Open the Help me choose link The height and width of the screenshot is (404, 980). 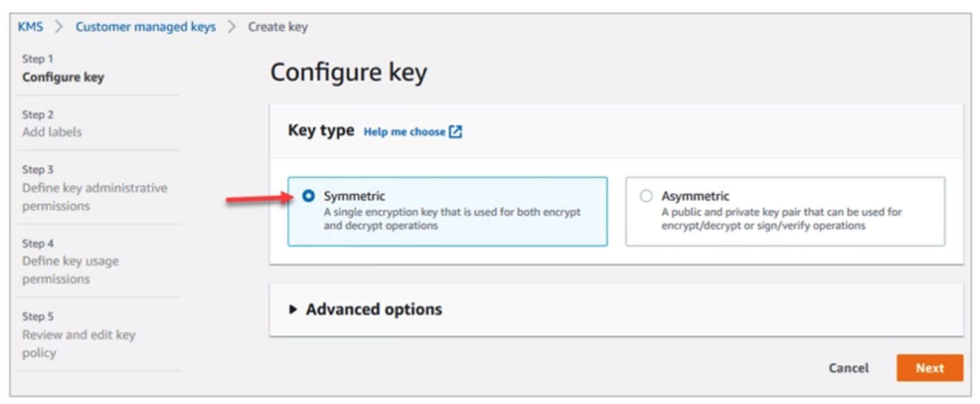(404, 132)
